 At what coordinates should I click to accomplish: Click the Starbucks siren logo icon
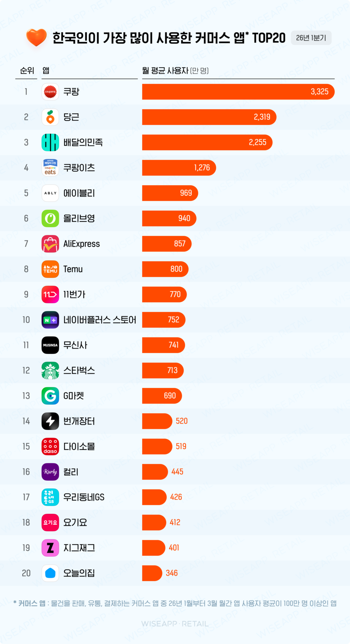(50, 370)
